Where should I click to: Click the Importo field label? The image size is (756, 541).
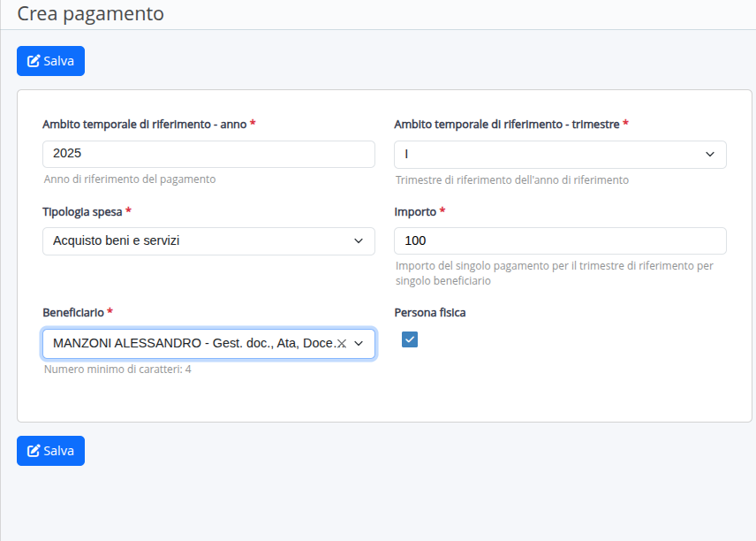(x=415, y=212)
